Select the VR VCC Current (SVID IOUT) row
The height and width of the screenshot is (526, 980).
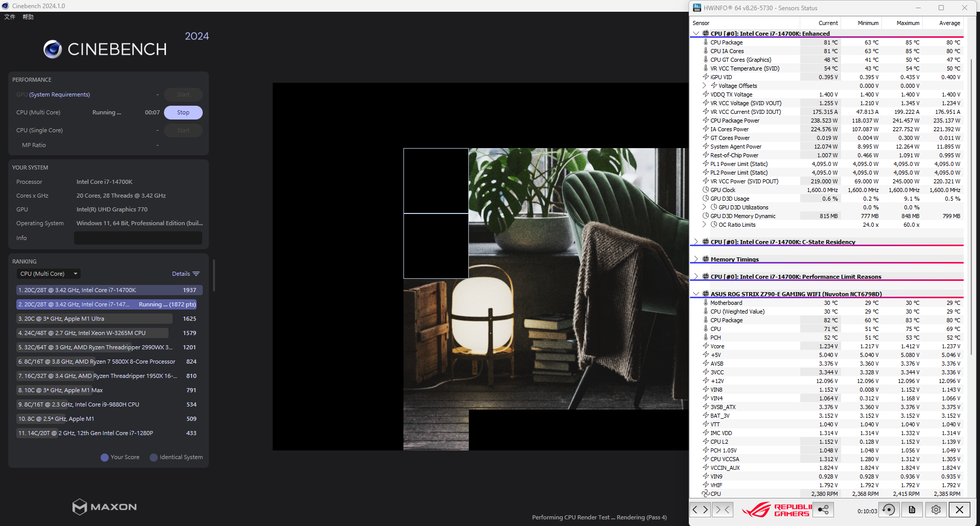click(827, 112)
